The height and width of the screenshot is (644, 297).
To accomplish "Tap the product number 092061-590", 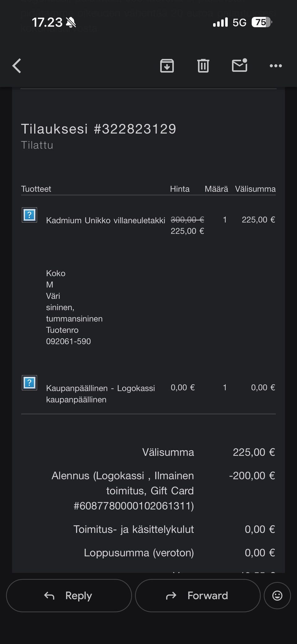I will pos(68,341).
